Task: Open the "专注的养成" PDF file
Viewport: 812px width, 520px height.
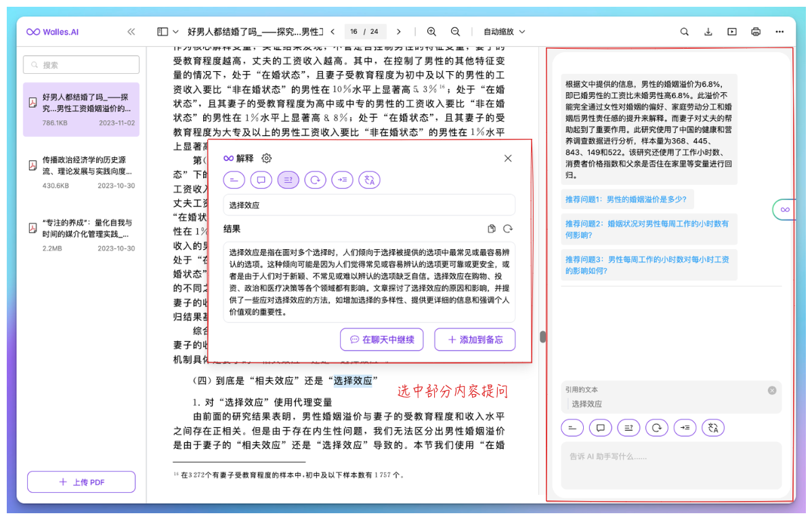Action: (81, 235)
